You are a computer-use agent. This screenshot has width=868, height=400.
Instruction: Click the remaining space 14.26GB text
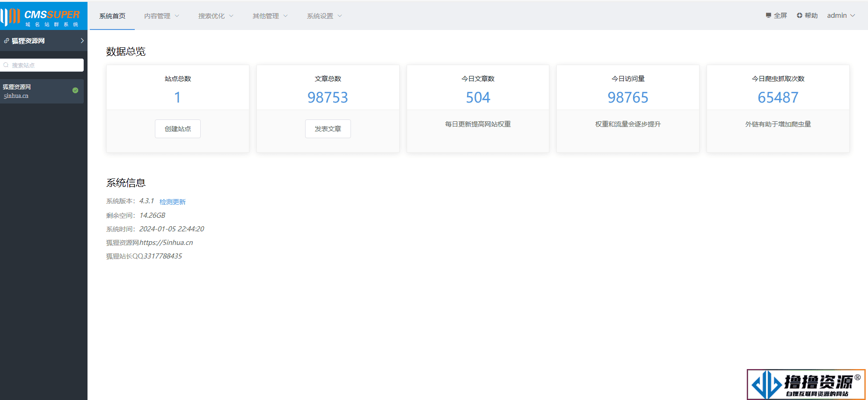[153, 215]
